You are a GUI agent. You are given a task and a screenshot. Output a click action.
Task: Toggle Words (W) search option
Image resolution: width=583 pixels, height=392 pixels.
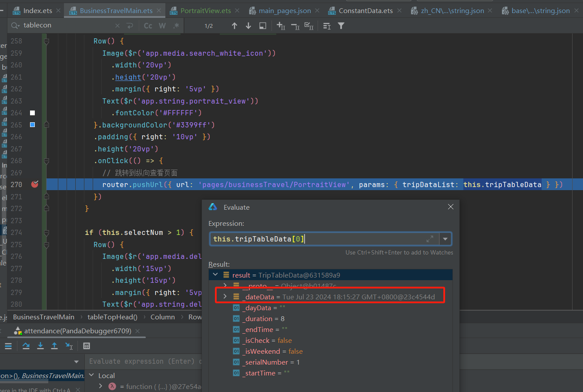(x=162, y=26)
